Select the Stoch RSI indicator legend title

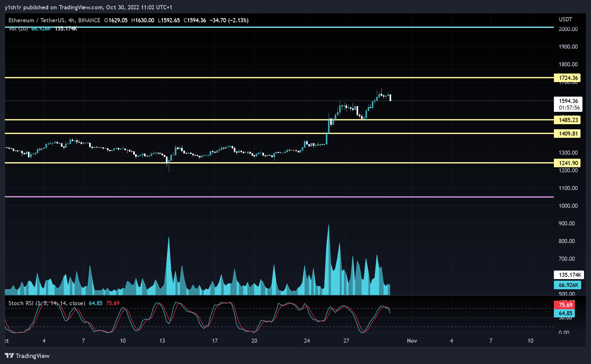(47, 303)
